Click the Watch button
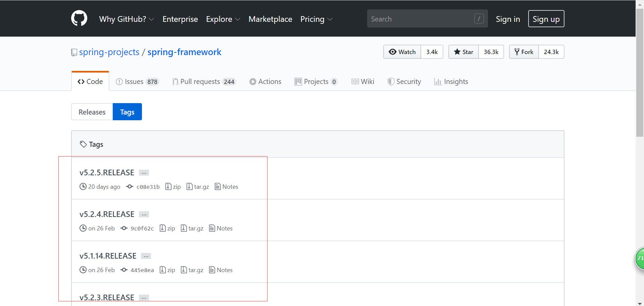Viewport: 644px width, 306px height. pos(402,52)
